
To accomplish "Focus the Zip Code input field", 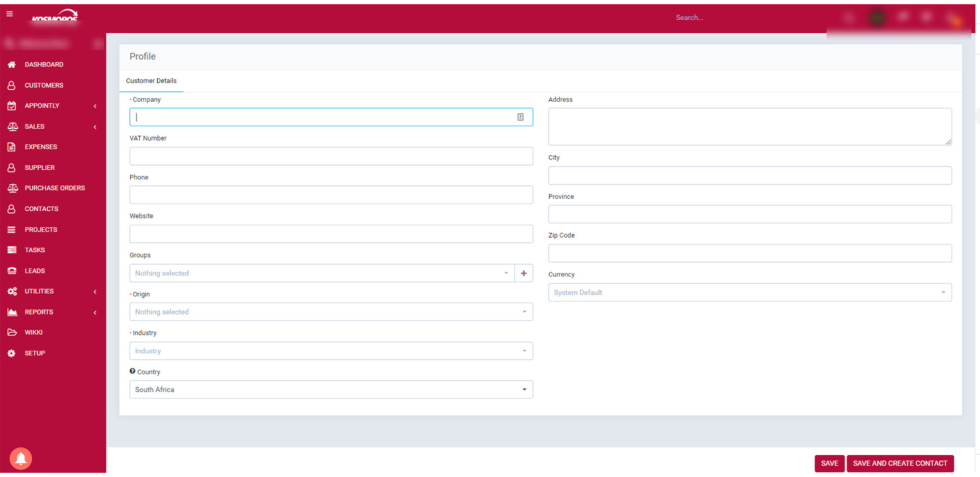I will point(750,253).
